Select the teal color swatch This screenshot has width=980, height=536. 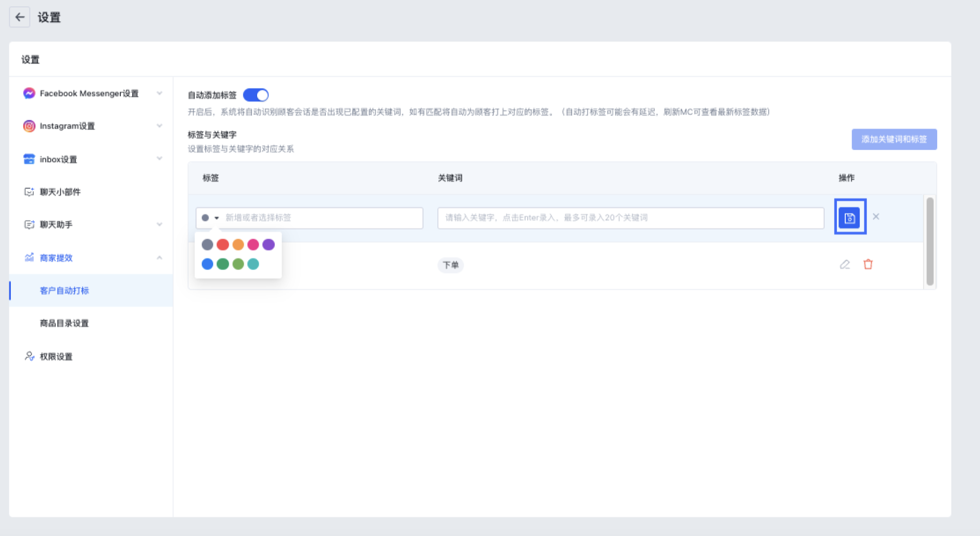click(x=253, y=264)
